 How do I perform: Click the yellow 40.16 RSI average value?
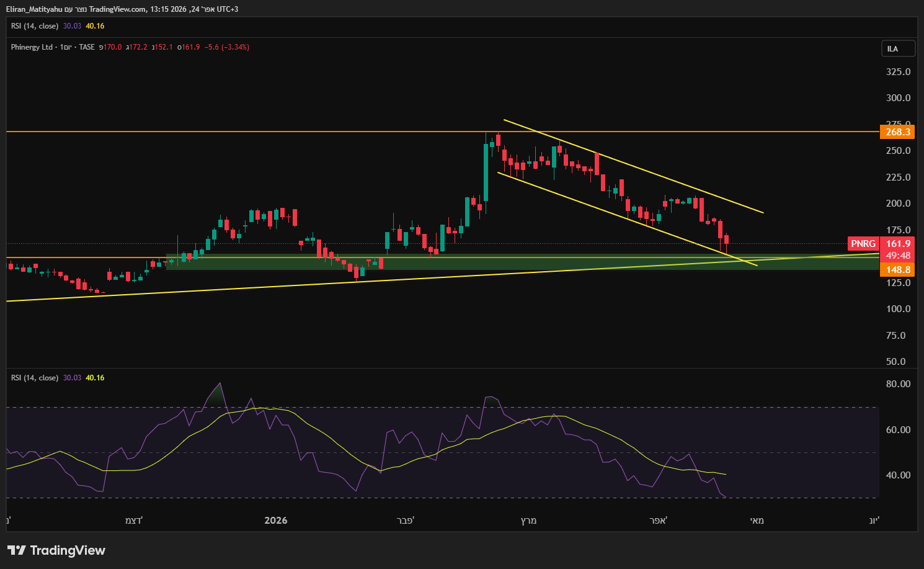[95, 378]
